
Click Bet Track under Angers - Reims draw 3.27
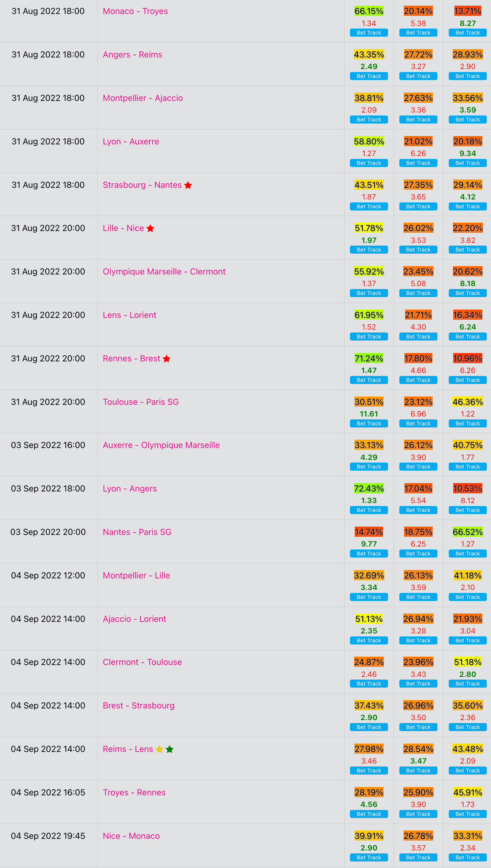pos(418,76)
